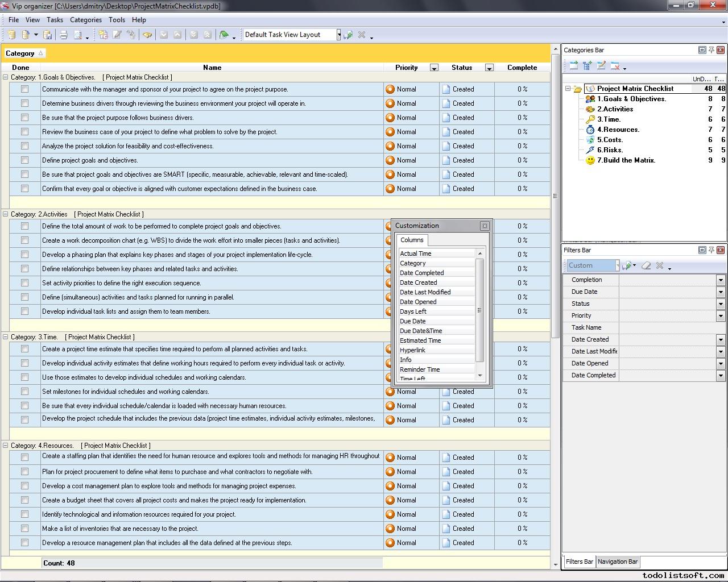Click the eraser icon in Filters Bar

click(x=646, y=265)
